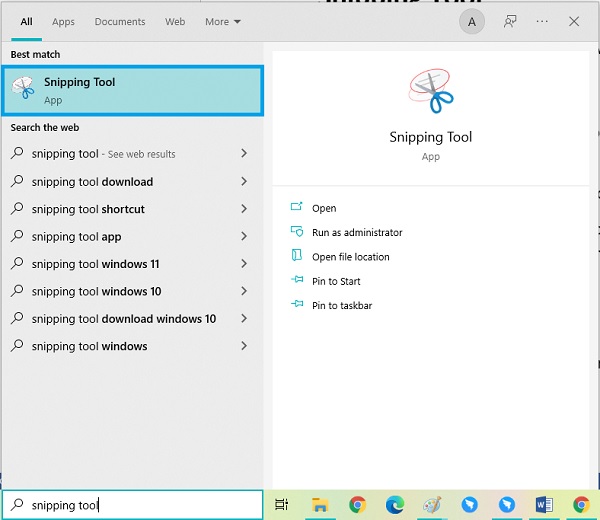The image size is (600, 520).
Task: Click the Open action icon
Action: point(297,207)
